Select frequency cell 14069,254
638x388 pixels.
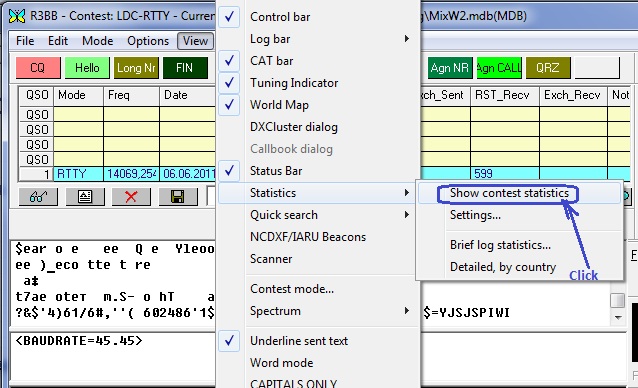(131, 174)
